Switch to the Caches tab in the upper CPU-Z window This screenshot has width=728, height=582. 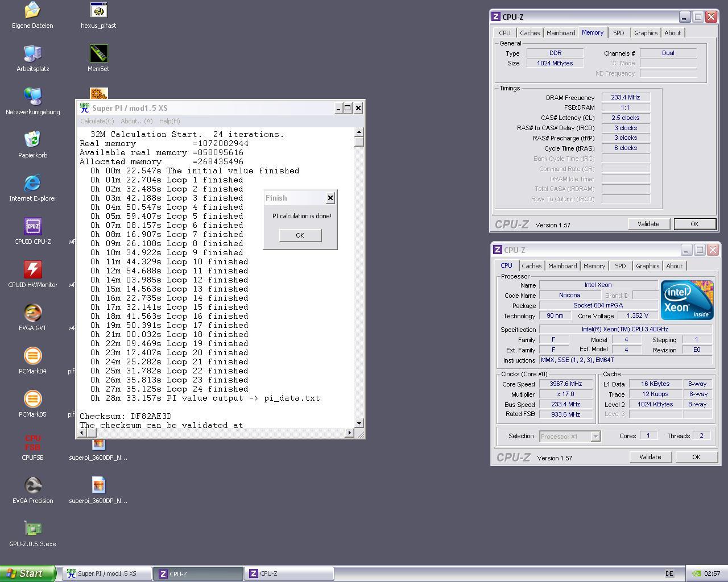point(530,33)
